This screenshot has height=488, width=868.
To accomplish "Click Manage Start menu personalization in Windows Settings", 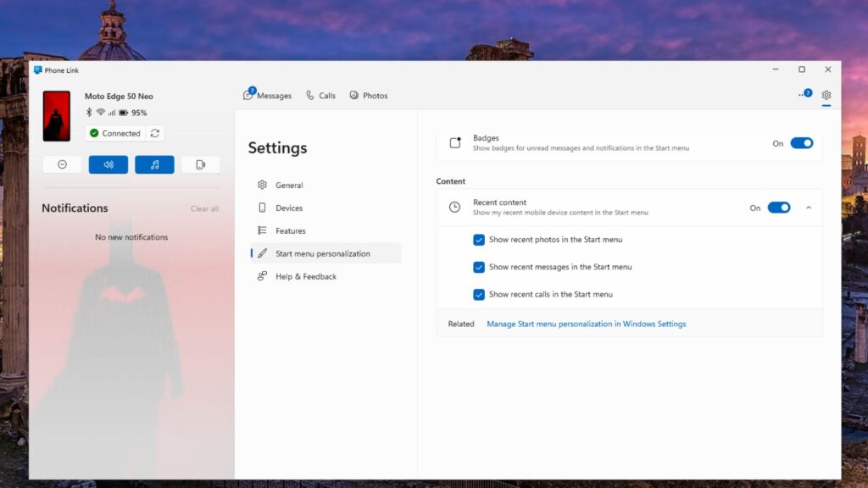I will click(586, 324).
